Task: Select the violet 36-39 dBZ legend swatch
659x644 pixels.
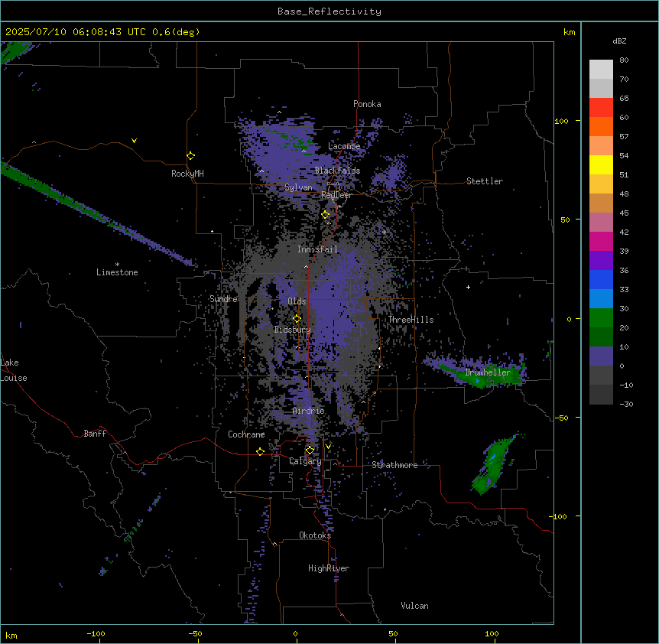Action: point(601,260)
